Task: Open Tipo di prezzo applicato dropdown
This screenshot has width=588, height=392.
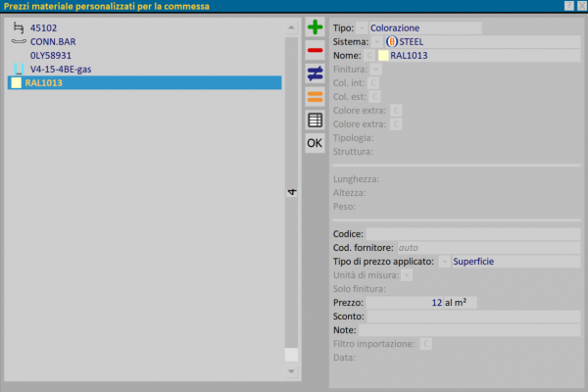Action: pyautogui.click(x=444, y=262)
